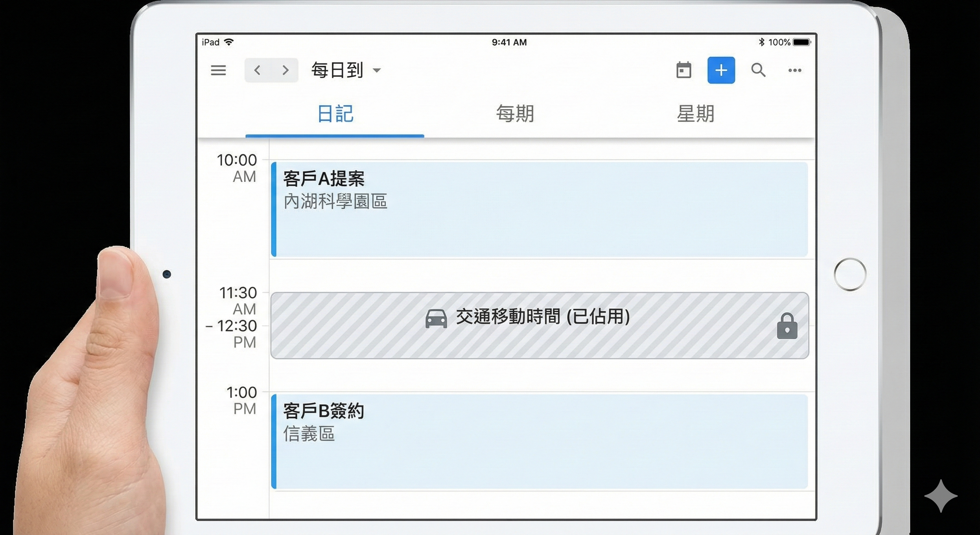Open the hamburger menu

[218, 70]
